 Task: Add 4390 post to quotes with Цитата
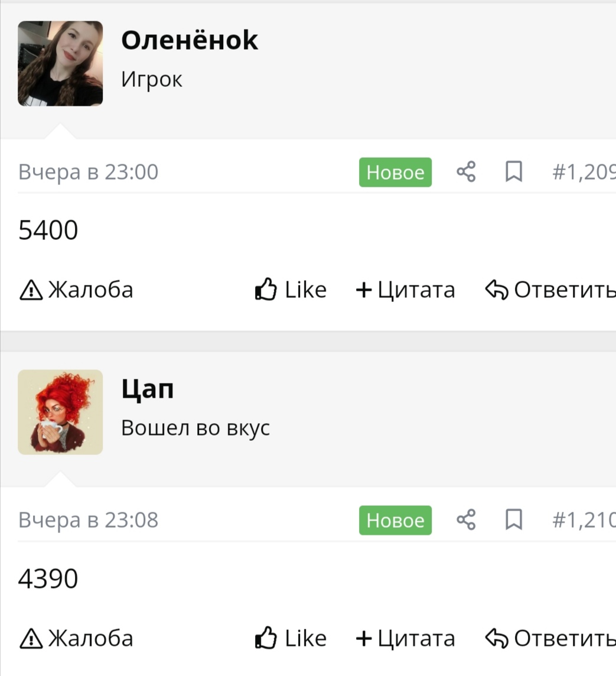(405, 638)
